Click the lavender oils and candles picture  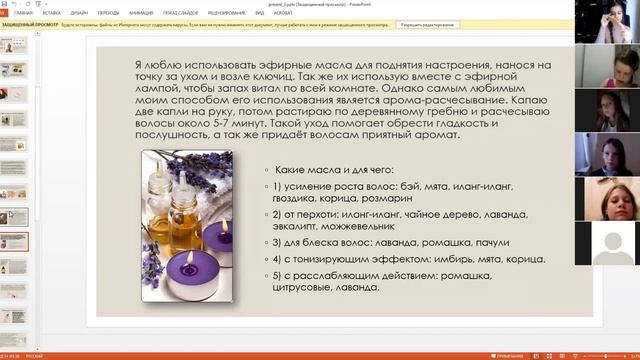187,226
